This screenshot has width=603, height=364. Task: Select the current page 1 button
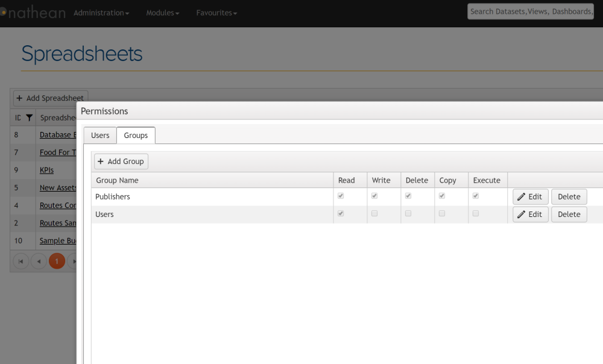(x=57, y=261)
